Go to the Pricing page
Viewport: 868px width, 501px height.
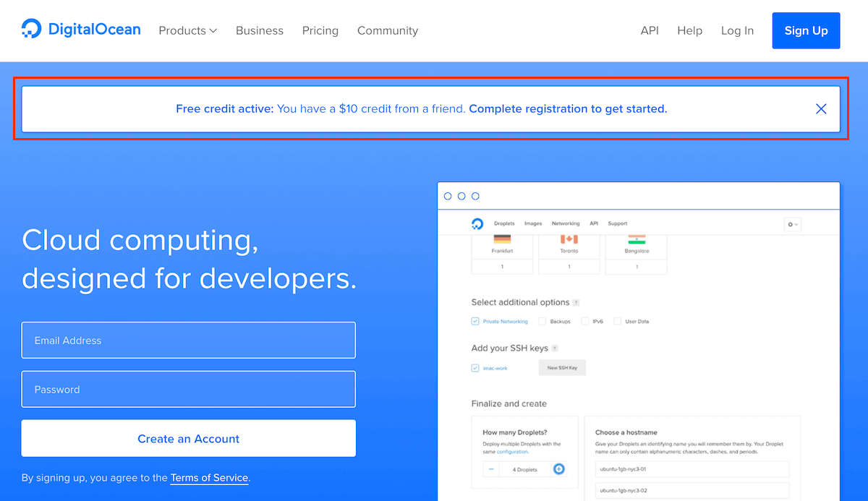(x=320, y=30)
